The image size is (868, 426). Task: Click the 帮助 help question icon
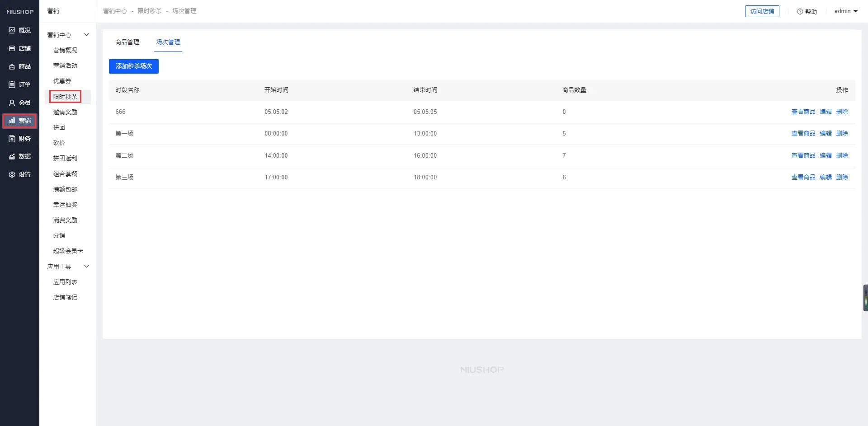[800, 12]
